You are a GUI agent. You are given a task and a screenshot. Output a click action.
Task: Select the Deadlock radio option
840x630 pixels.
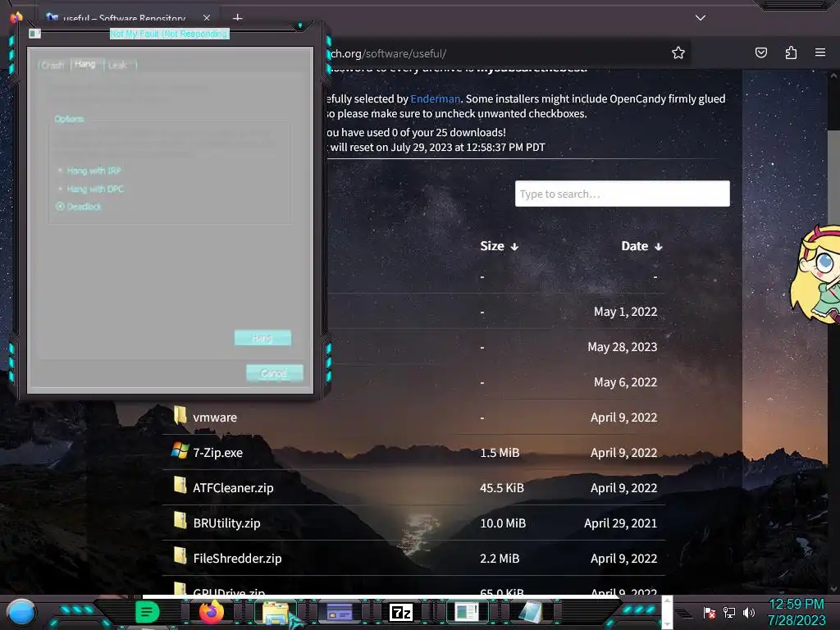[79, 206]
